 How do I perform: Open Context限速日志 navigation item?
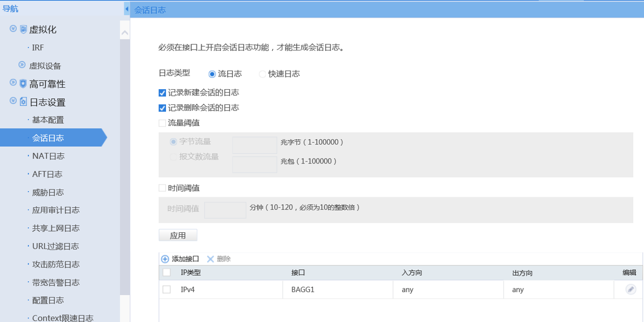63,318
